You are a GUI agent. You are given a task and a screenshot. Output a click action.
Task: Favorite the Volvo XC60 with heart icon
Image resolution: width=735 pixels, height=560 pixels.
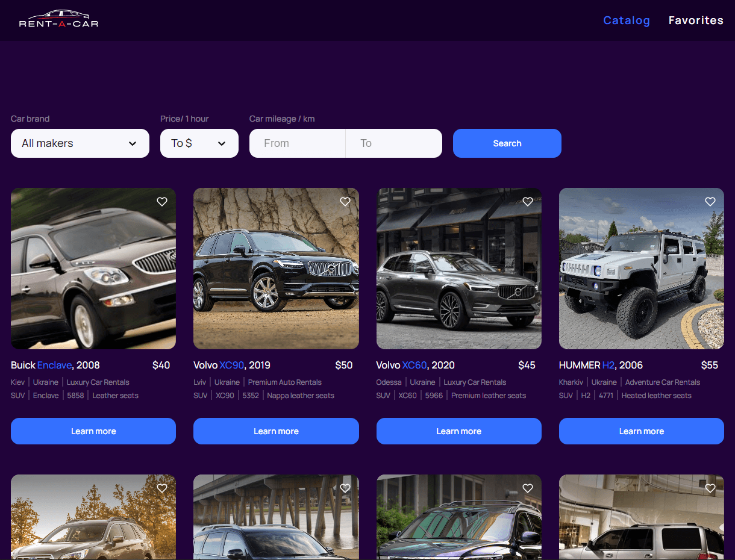(x=528, y=202)
